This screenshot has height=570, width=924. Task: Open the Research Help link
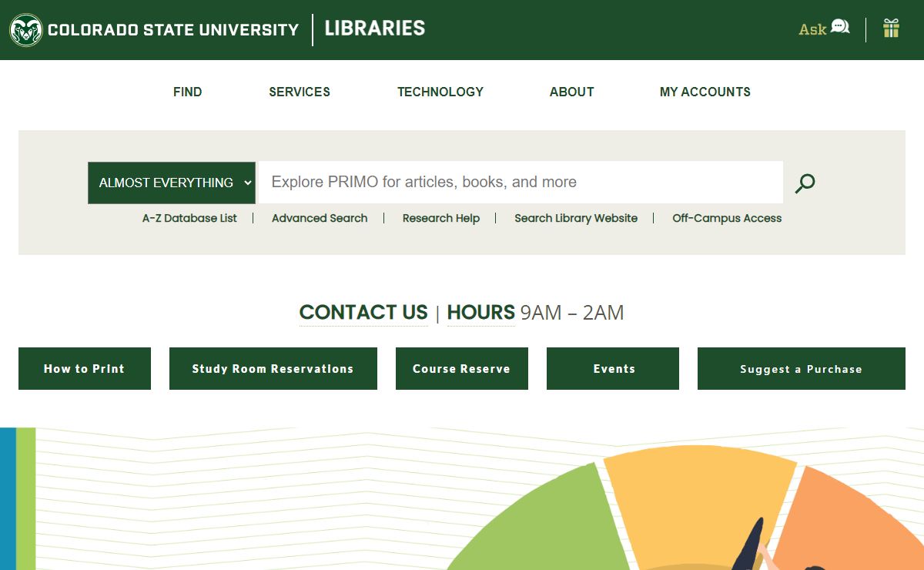[441, 218]
